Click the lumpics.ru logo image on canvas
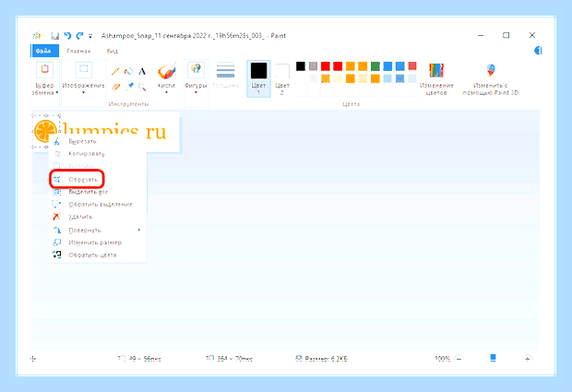 click(106, 131)
